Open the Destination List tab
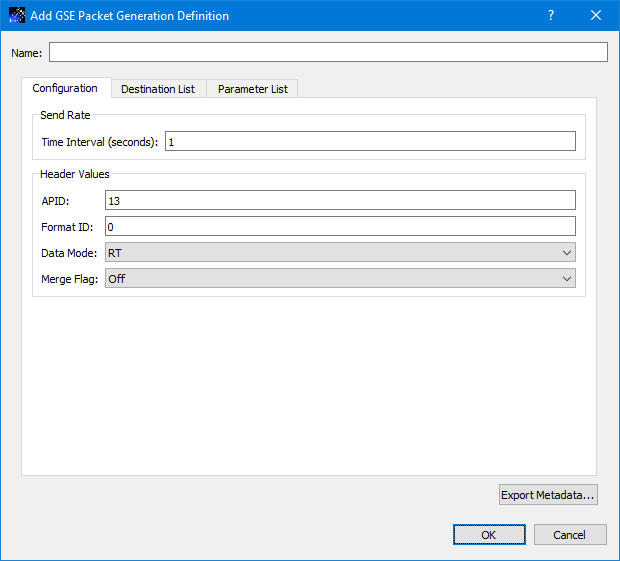 (158, 89)
